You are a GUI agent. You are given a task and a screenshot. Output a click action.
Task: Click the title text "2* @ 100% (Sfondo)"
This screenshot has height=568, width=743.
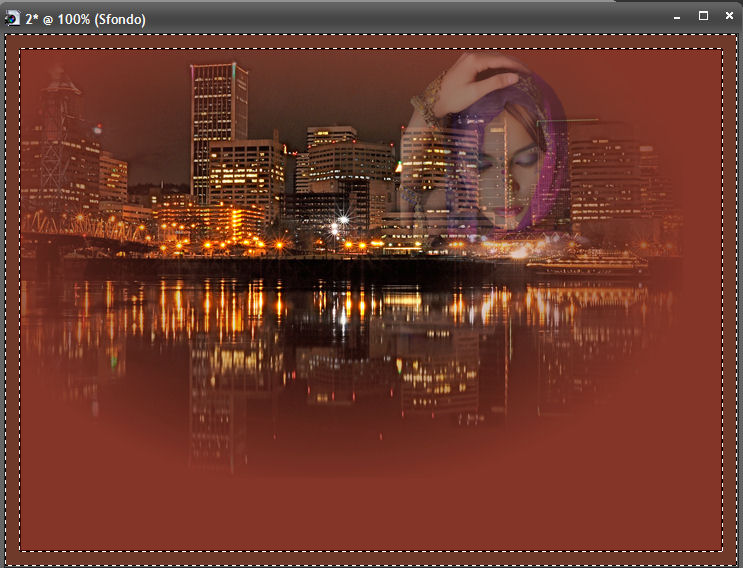85,19
